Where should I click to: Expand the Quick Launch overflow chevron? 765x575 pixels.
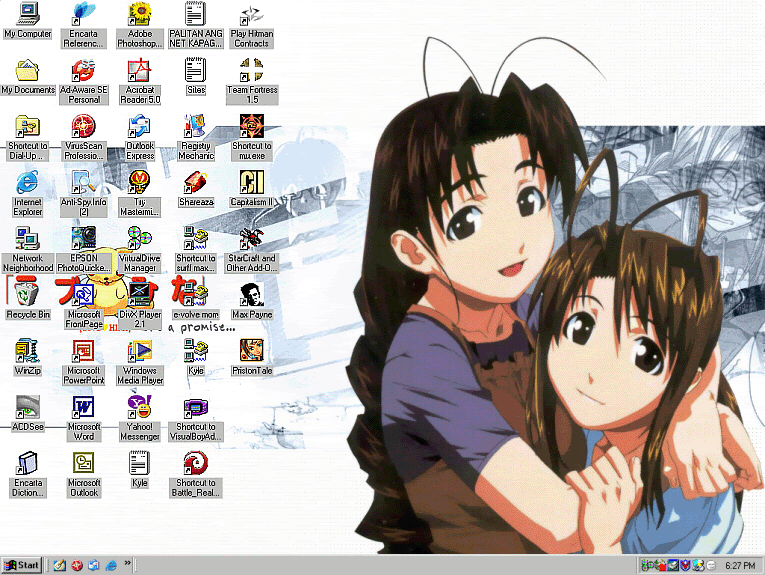(127, 563)
